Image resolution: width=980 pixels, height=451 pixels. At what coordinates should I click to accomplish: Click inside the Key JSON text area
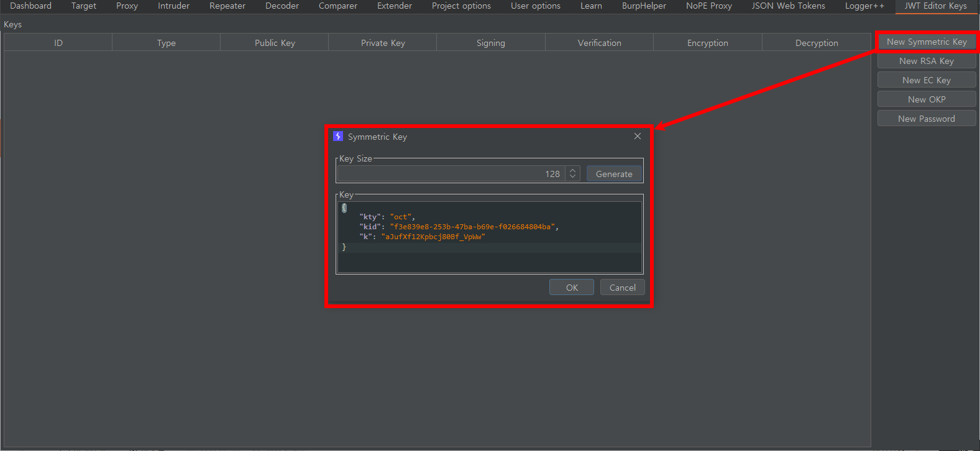[x=490, y=237]
